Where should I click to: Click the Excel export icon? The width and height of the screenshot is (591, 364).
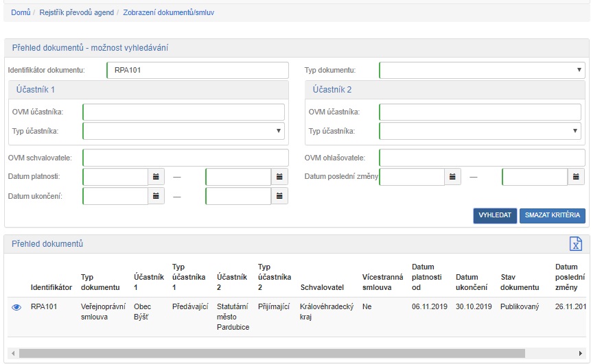(576, 244)
